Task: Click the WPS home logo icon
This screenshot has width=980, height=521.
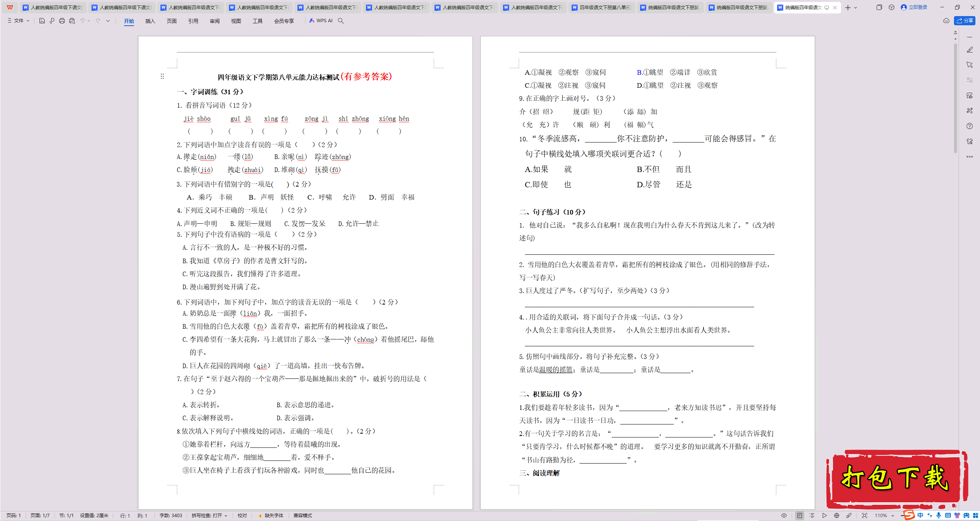Action: tap(10, 7)
